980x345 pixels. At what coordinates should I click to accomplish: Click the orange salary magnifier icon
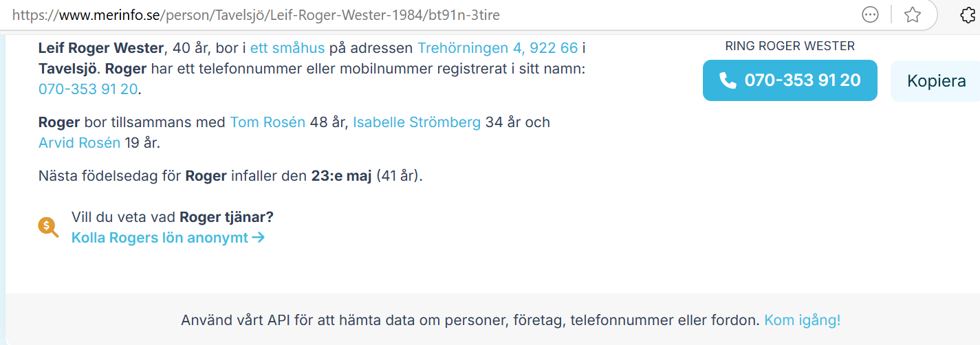[48, 226]
